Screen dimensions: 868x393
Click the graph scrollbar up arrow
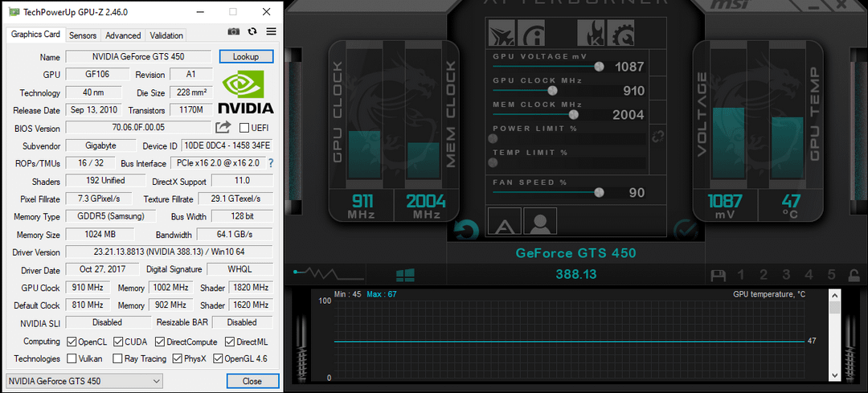(x=834, y=294)
